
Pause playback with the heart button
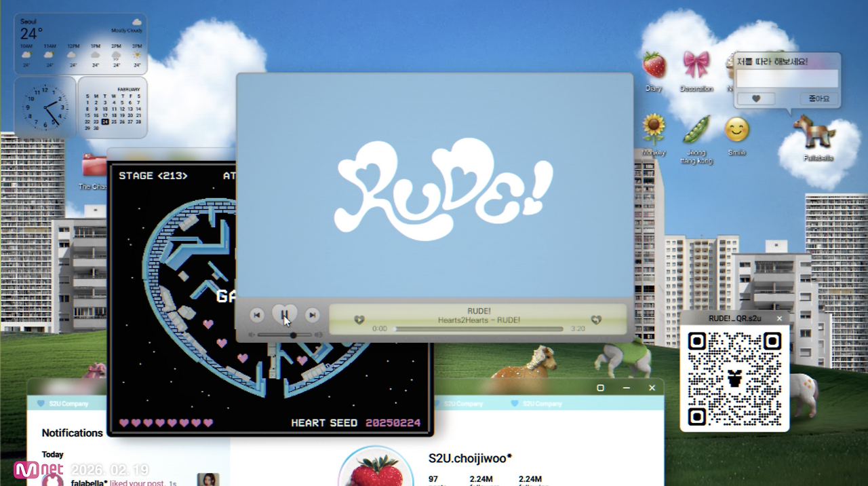point(285,314)
